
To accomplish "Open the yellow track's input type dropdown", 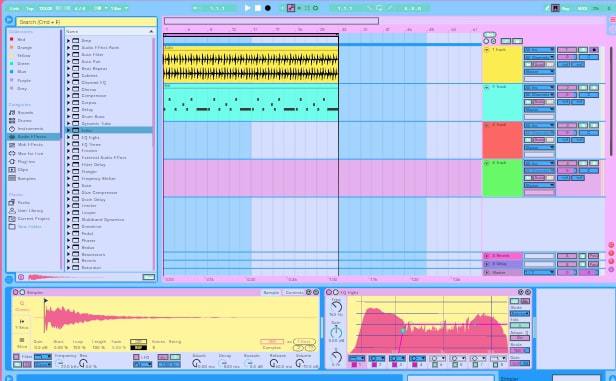I will pos(539,50).
